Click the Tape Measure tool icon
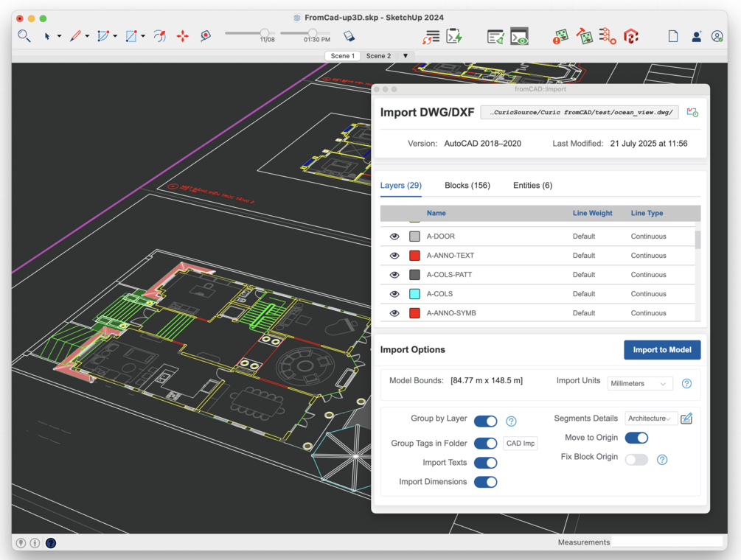Viewport: 741px width, 560px height. [206, 36]
